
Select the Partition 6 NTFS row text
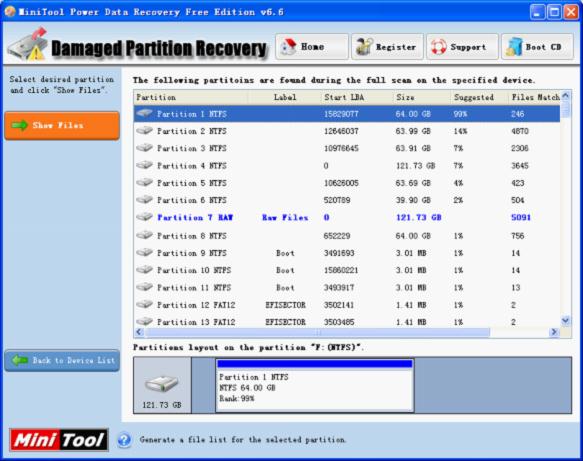coord(191,200)
